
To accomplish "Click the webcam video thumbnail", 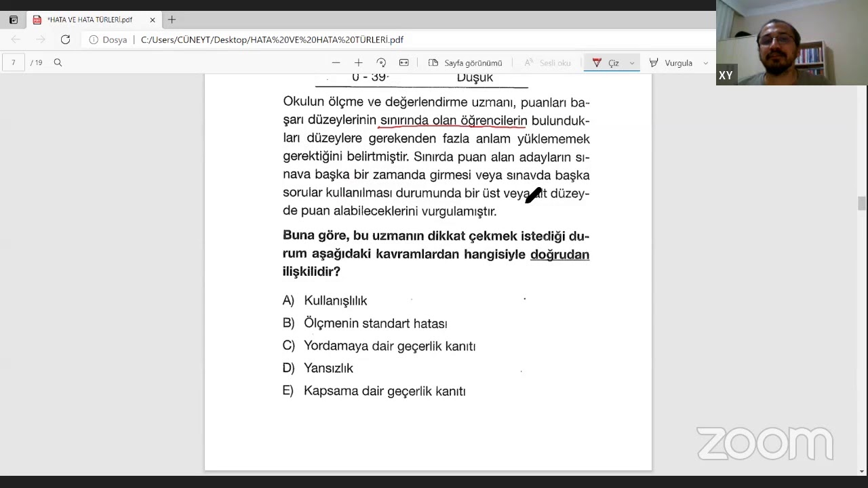I will tap(792, 43).
